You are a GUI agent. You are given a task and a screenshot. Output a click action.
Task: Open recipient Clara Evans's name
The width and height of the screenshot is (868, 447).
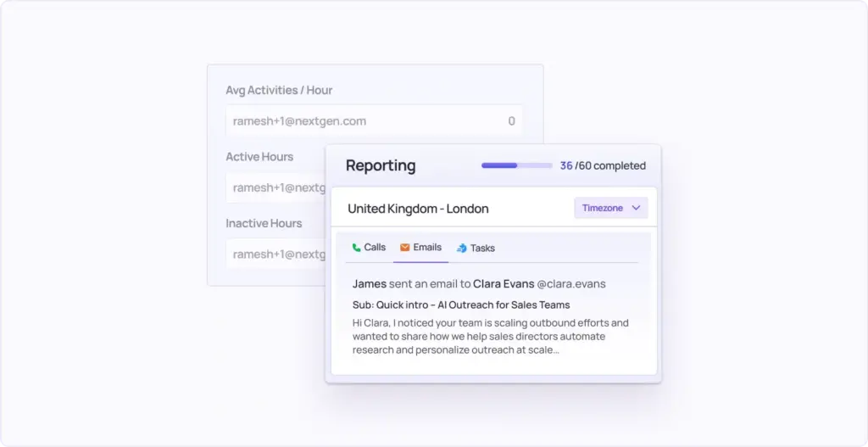503,284
